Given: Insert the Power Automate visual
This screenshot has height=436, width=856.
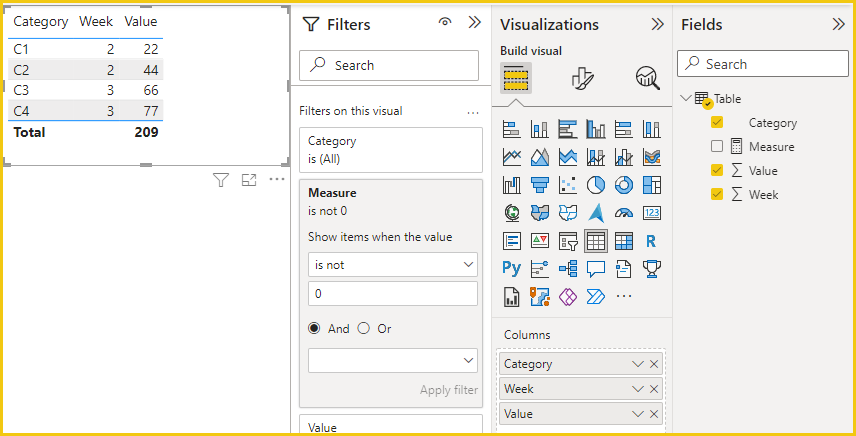Looking at the screenshot, I should 596,296.
